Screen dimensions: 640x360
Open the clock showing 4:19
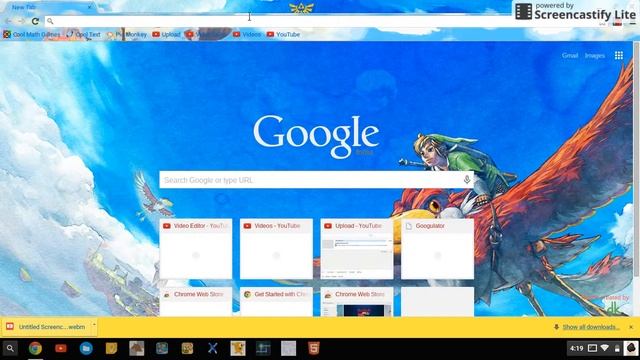point(576,348)
